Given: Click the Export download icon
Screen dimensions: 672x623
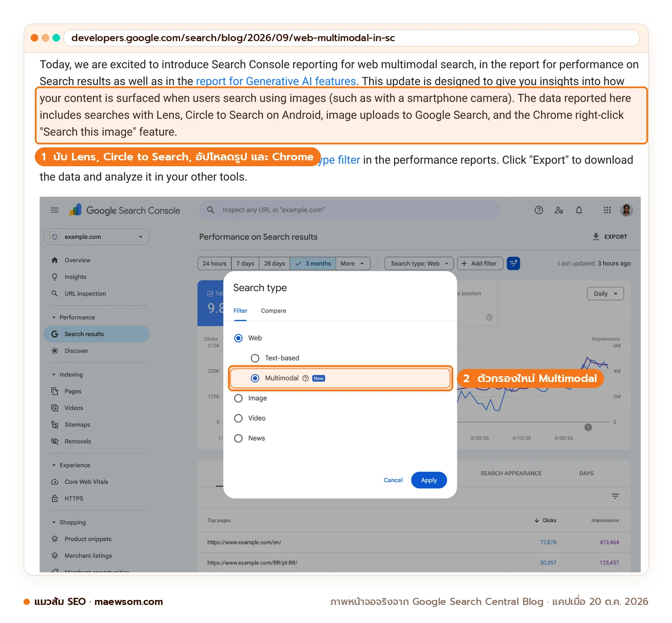Looking at the screenshot, I should [x=596, y=236].
